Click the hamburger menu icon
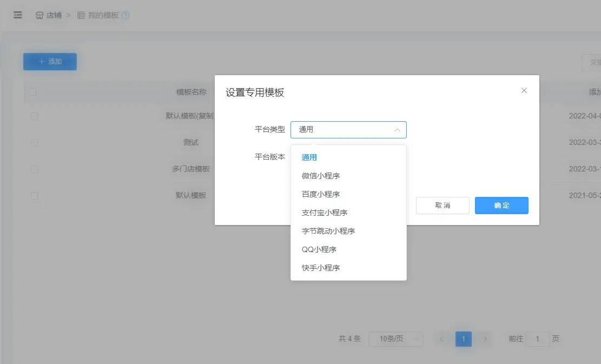 pos(18,15)
